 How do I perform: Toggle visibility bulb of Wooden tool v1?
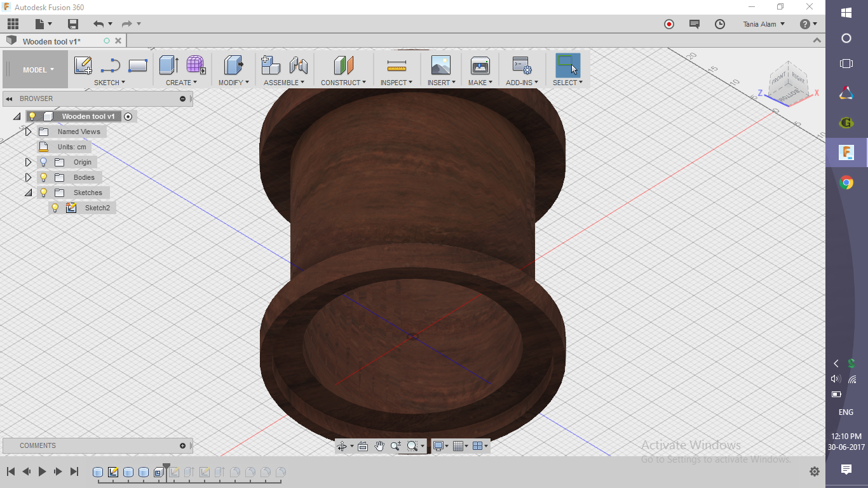coord(32,116)
